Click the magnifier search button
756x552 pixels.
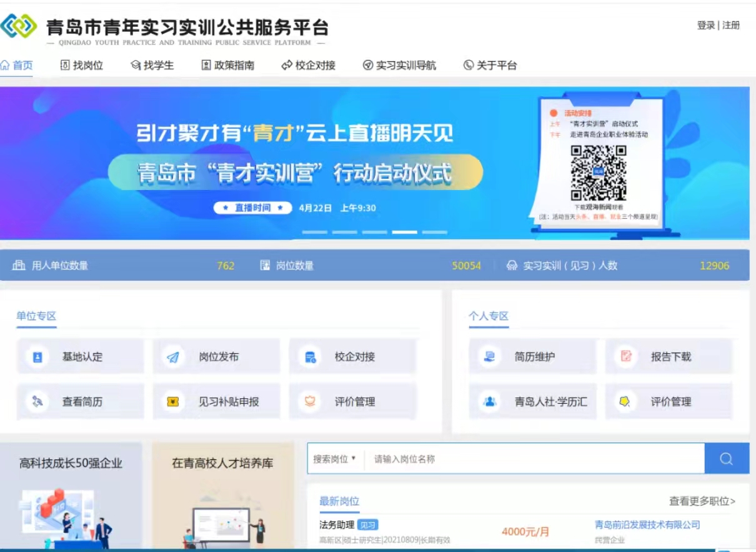pyautogui.click(x=726, y=459)
